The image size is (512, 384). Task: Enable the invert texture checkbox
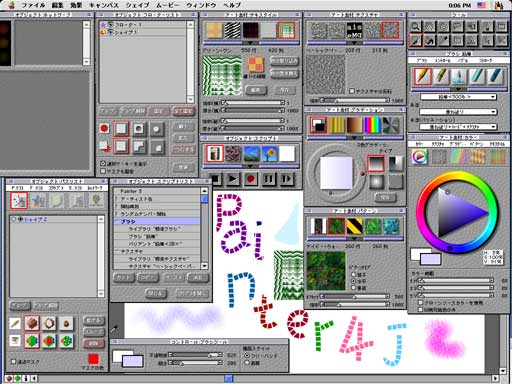[351, 91]
